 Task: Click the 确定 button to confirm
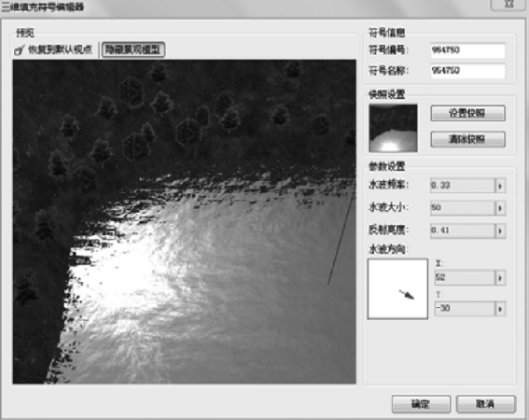tap(421, 404)
